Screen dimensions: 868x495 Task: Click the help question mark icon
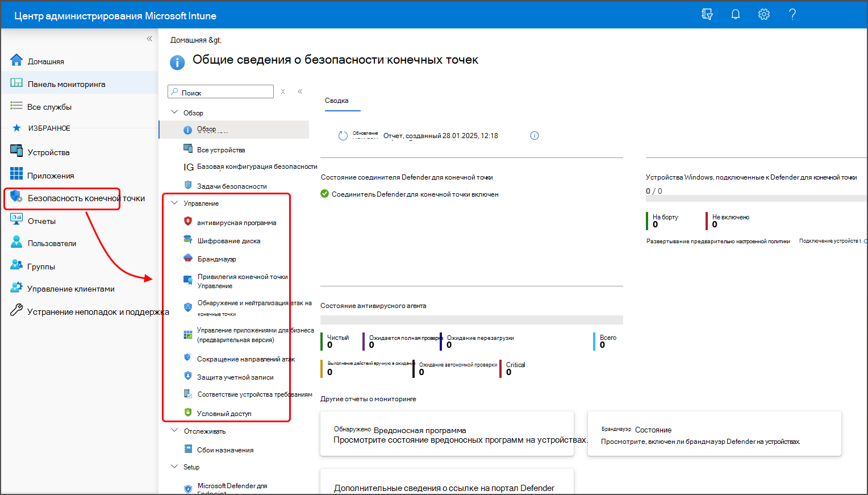click(x=792, y=15)
